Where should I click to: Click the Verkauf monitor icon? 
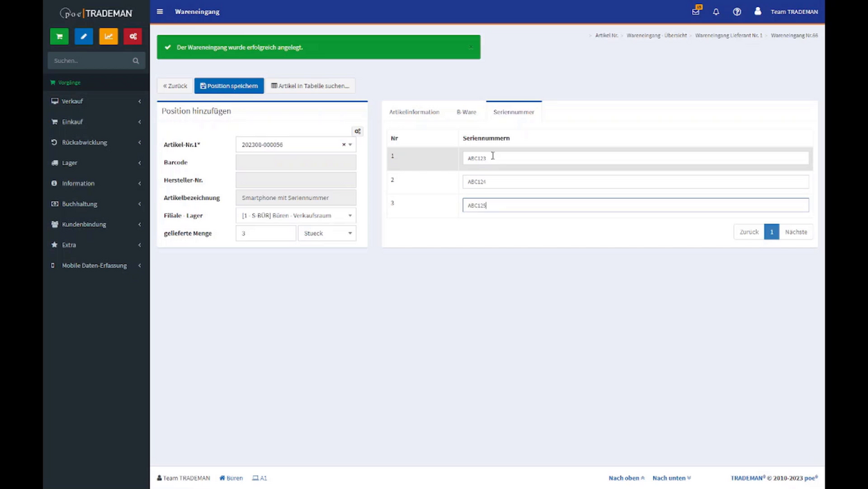tap(55, 101)
